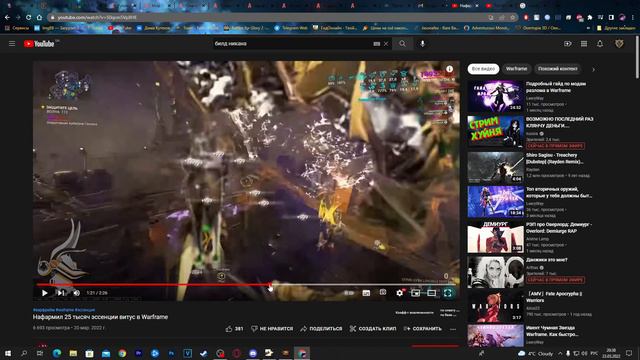Viewport: 640px width, 360px height.
Task: Open the create video menu
Action: [x=568, y=44]
